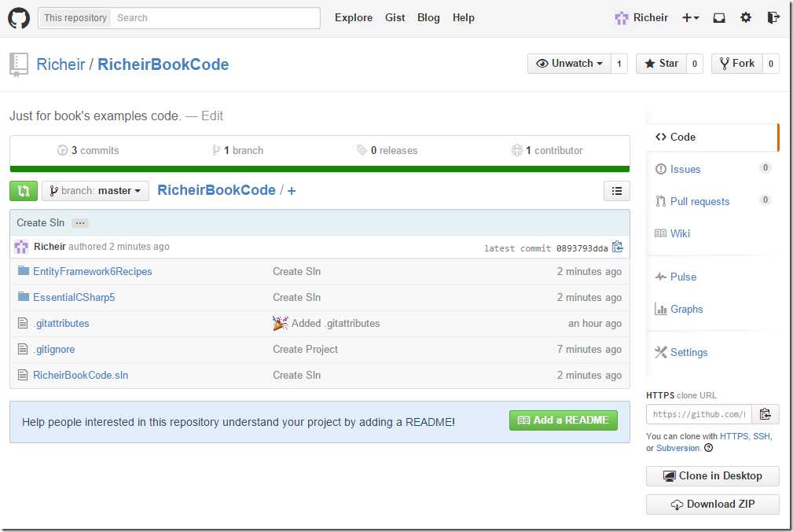Toggle the file list view icon button
Image resolution: width=793 pixels, height=532 pixels.
pos(616,191)
